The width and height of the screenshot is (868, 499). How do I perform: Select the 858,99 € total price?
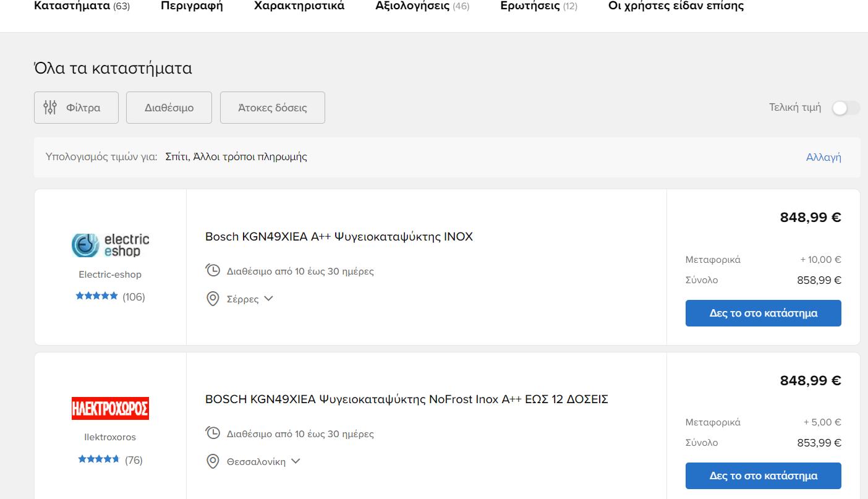point(819,280)
